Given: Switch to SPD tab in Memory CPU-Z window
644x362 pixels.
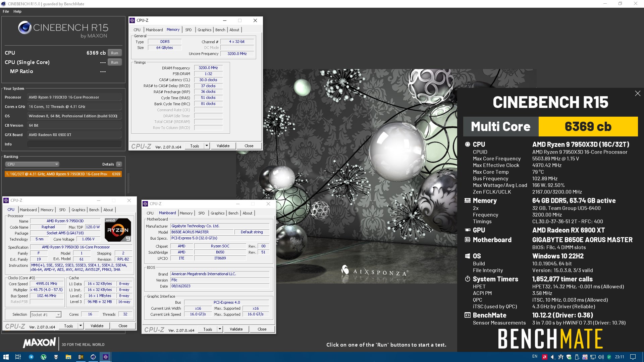Looking at the screenshot, I should [189, 30].
